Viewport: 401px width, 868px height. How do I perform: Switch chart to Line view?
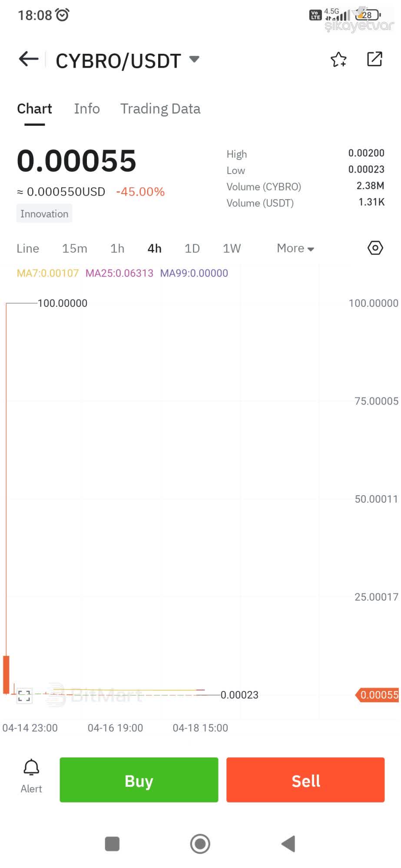(x=27, y=248)
